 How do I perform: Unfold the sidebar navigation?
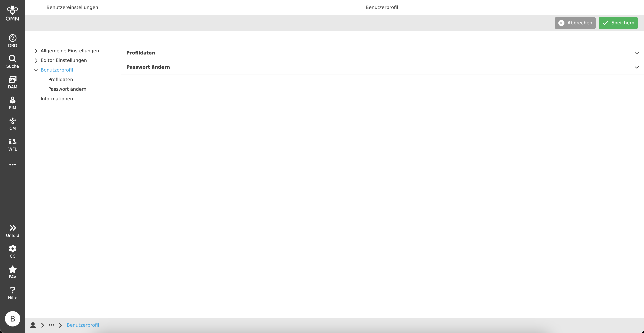tap(12, 231)
